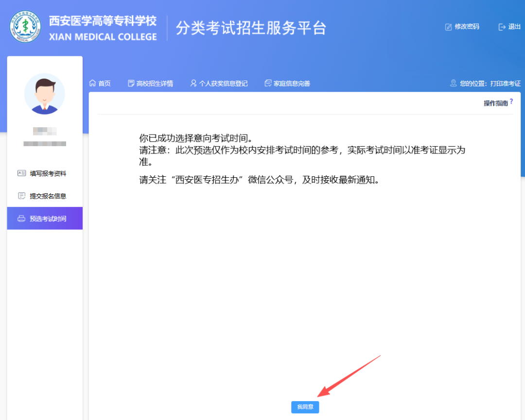Click the user avatar picture

point(45,94)
